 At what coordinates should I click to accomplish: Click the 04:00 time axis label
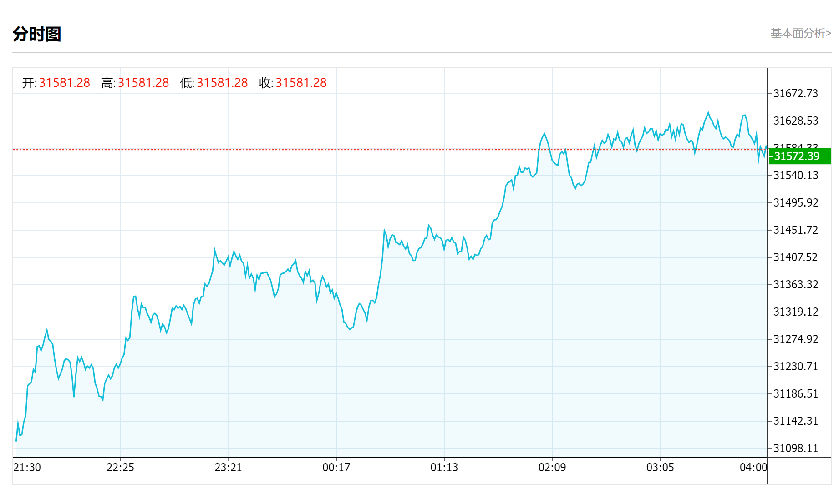tap(753, 468)
